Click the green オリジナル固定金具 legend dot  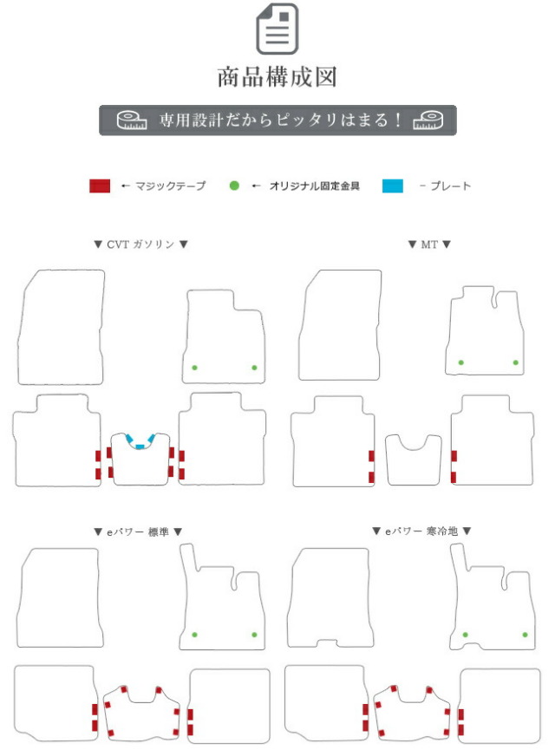(x=234, y=186)
